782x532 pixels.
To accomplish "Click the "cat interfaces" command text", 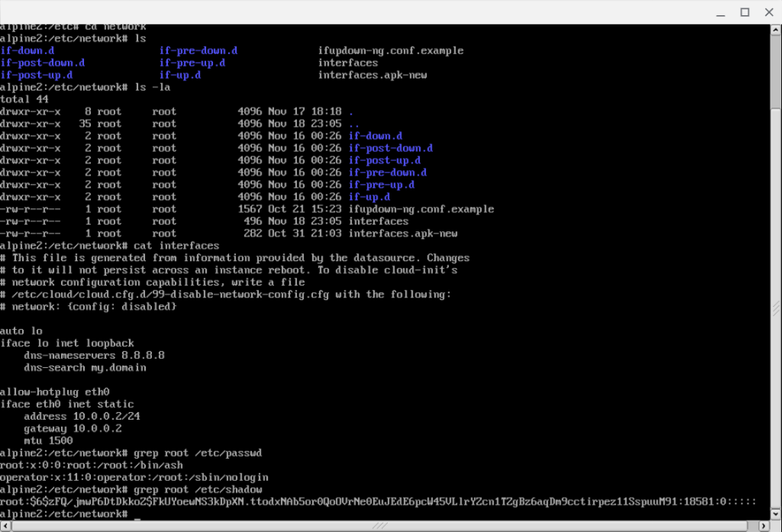I will point(176,246).
